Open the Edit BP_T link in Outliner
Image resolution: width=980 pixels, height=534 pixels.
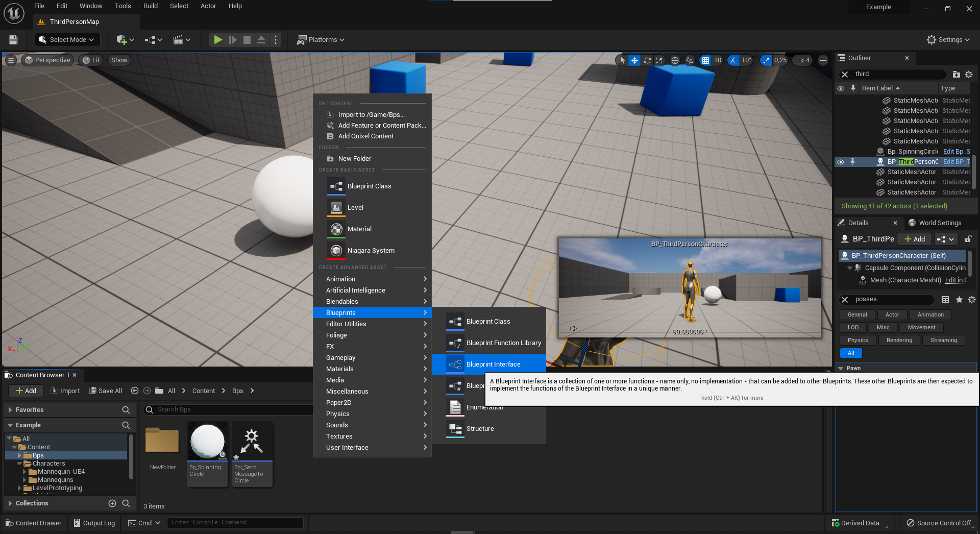[956, 162]
